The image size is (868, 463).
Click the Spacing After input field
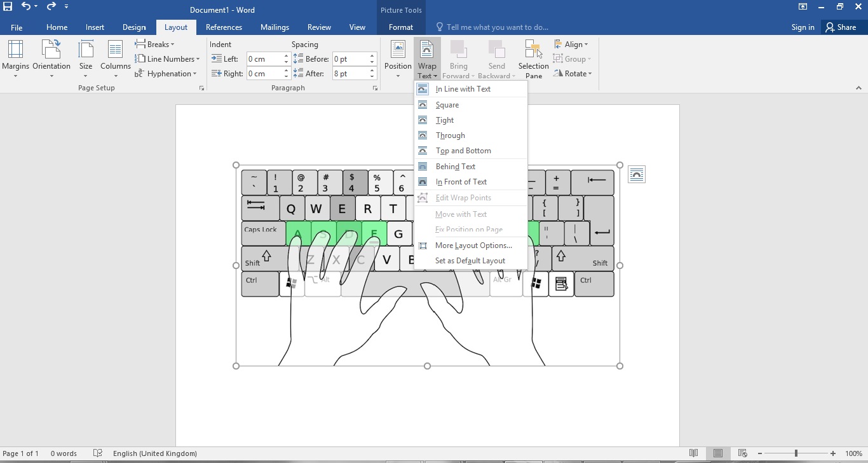pyautogui.click(x=350, y=74)
